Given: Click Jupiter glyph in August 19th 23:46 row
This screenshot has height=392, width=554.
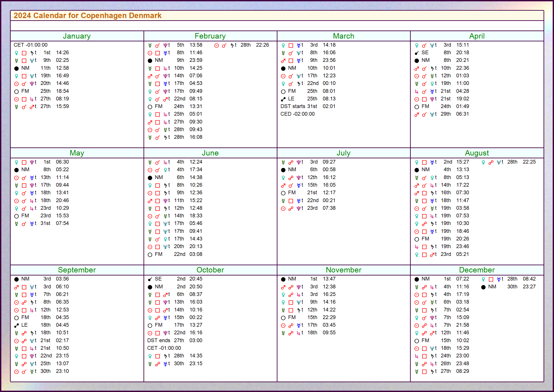Looking at the screenshot, I should click(416, 247).
